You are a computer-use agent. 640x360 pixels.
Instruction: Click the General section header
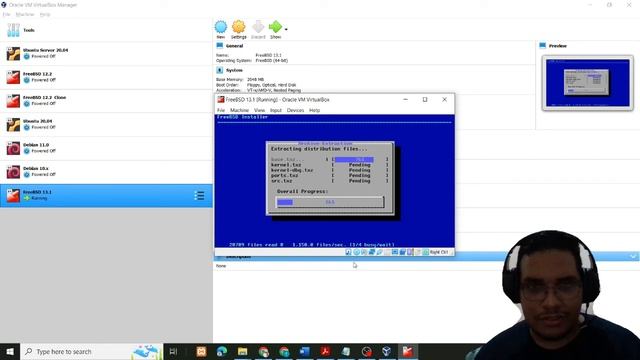point(235,46)
